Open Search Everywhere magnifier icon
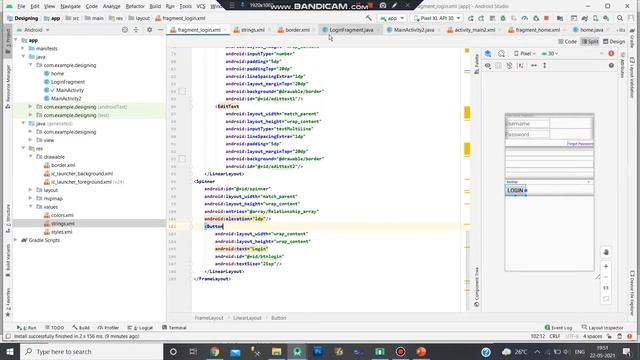640x360 pixels. click(620, 18)
